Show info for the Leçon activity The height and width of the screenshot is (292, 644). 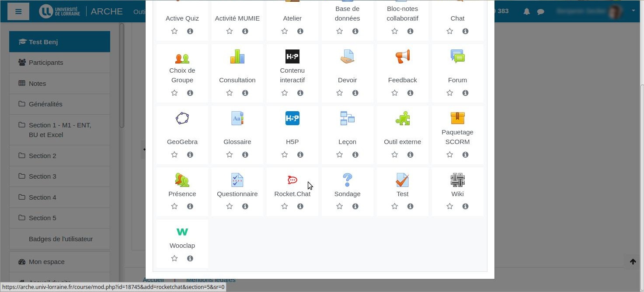click(355, 155)
